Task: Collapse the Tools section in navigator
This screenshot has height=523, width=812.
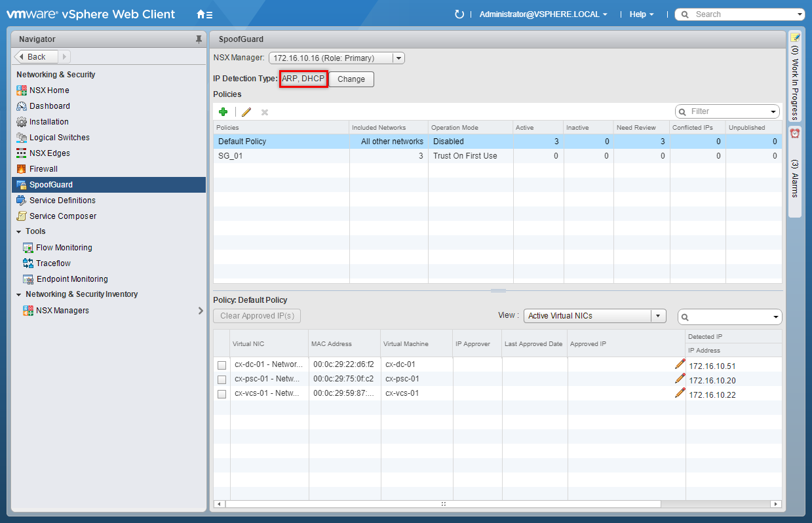Action: tap(19, 231)
